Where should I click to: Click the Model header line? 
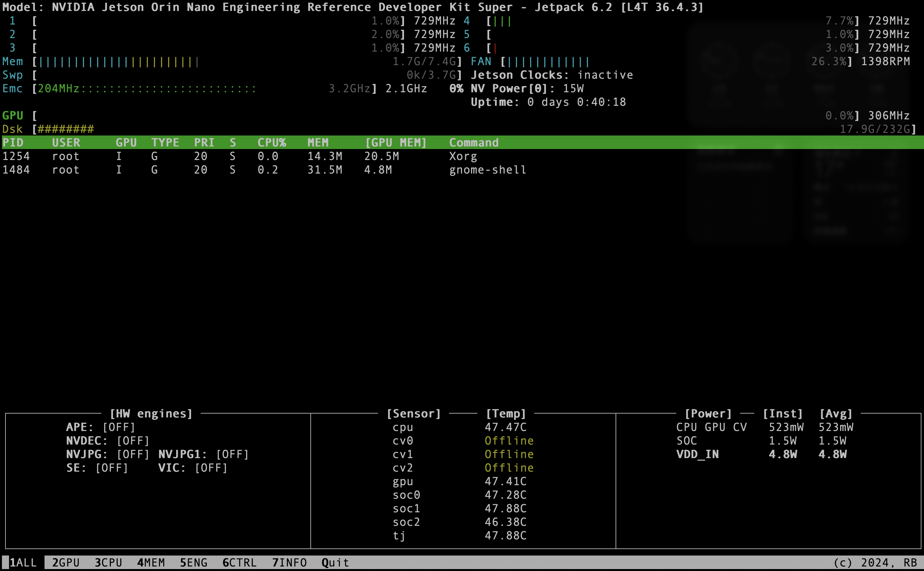click(x=353, y=7)
